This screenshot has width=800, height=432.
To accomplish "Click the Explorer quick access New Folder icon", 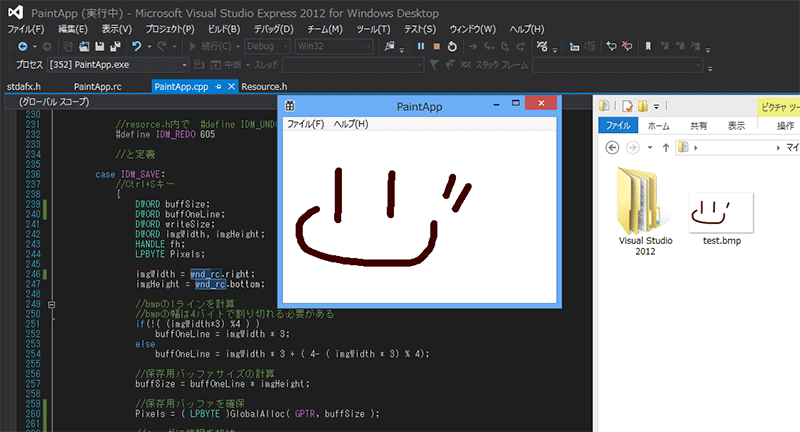I will (x=643, y=106).
